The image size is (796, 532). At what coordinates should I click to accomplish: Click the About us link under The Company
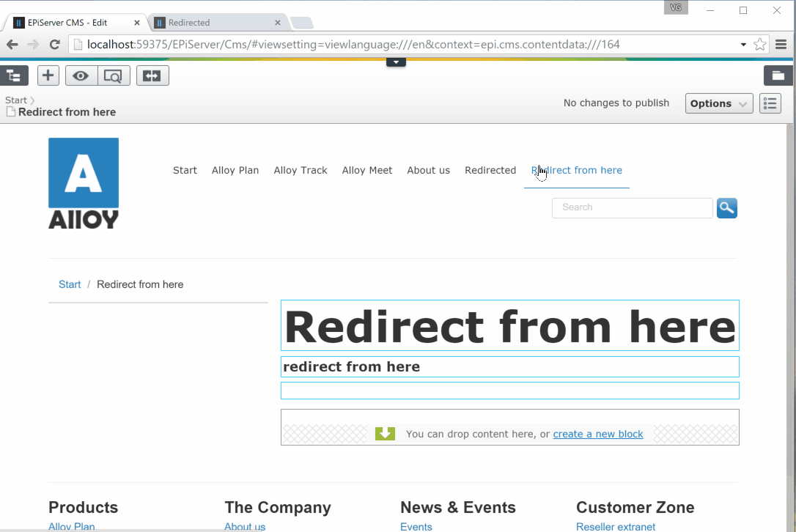[245, 526]
